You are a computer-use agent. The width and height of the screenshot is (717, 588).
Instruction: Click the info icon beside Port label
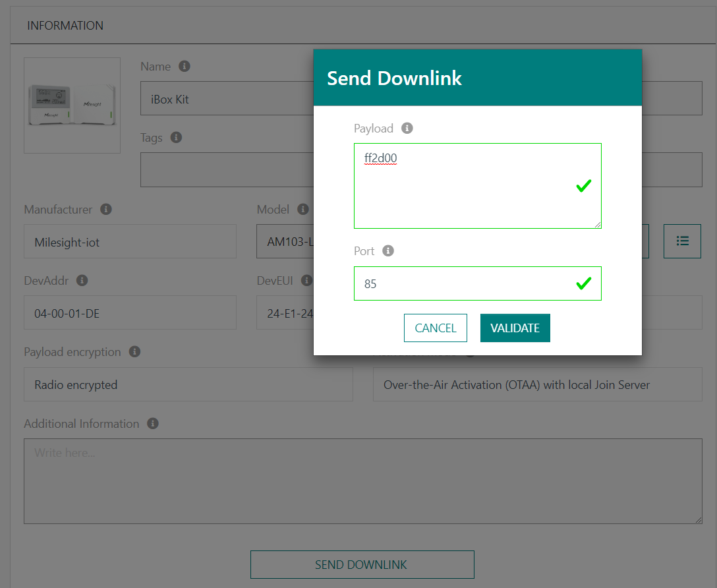[x=388, y=250]
